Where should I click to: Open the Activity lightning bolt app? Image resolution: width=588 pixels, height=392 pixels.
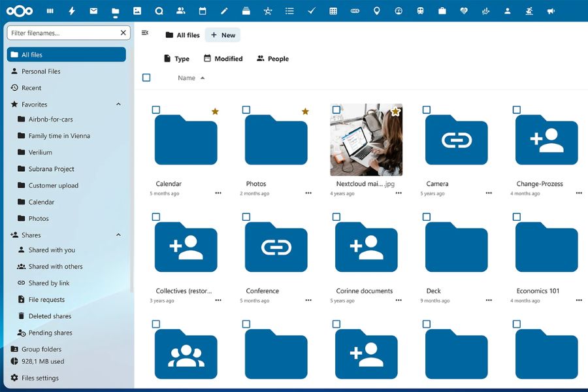click(x=72, y=11)
